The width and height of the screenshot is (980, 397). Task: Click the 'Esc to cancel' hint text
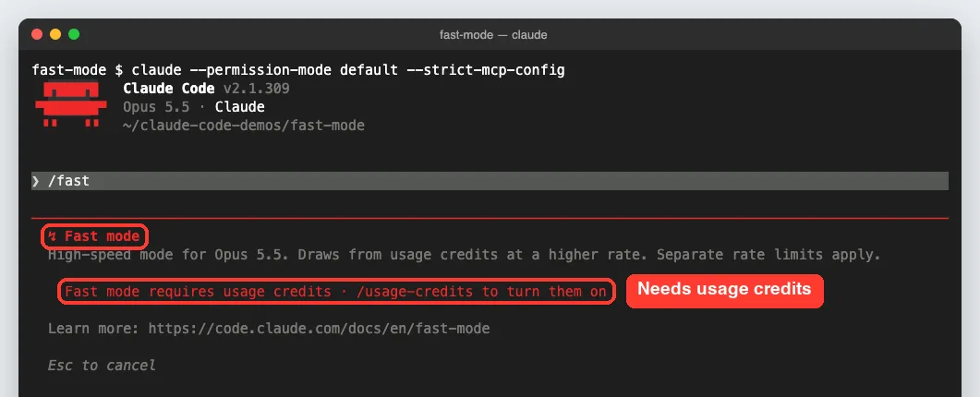102,365
